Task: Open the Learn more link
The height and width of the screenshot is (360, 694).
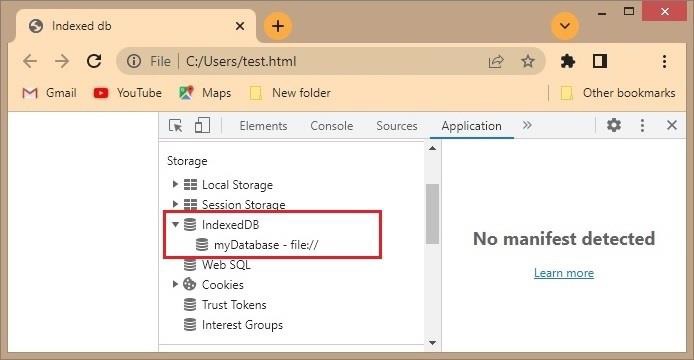Action: pos(564,273)
